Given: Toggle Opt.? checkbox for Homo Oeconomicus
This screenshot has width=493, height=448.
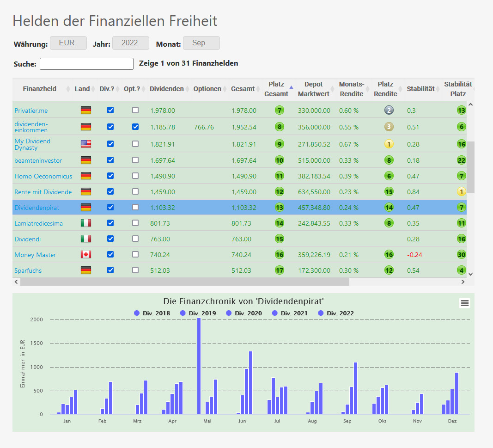Looking at the screenshot, I should click(x=135, y=176).
